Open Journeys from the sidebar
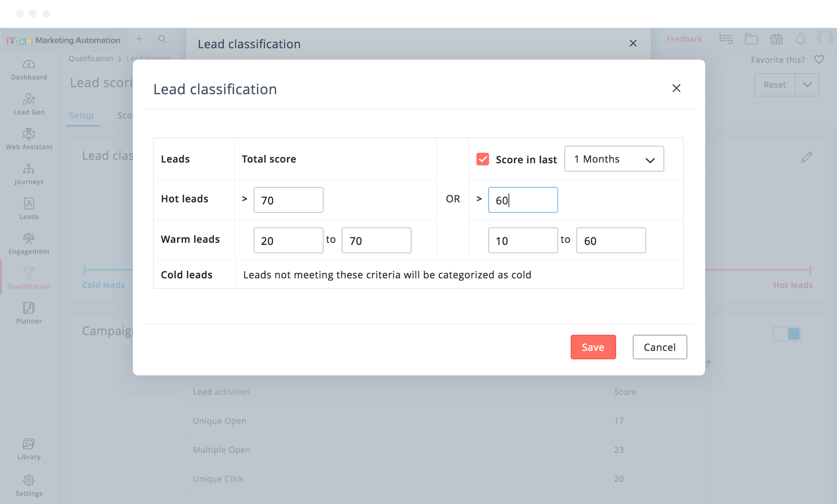This screenshot has width=837, height=504. tap(29, 175)
